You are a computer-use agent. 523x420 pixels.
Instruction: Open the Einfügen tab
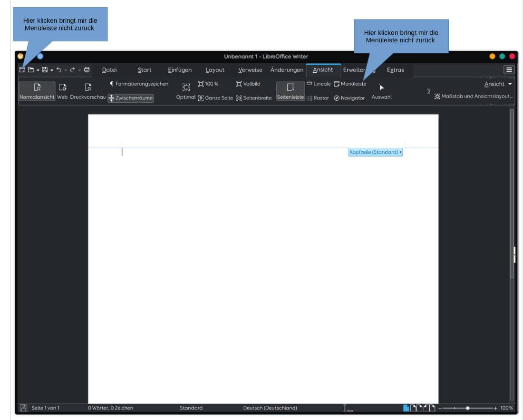coord(180,70)
